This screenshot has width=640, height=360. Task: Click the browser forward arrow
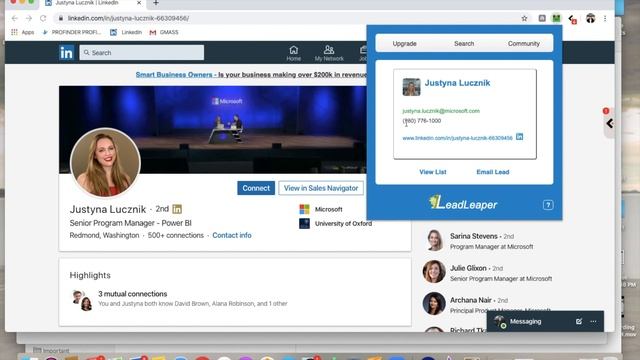pyautogui.click(x=29, y=18)
